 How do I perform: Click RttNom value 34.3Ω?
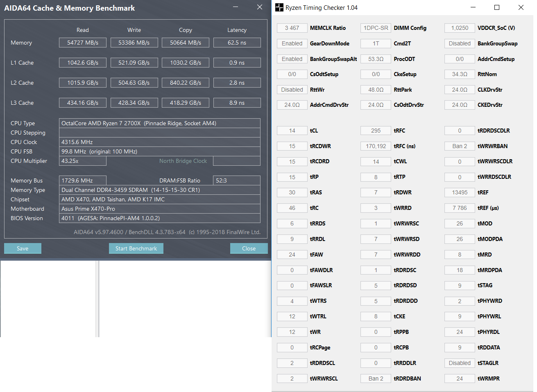coord(460,74)
